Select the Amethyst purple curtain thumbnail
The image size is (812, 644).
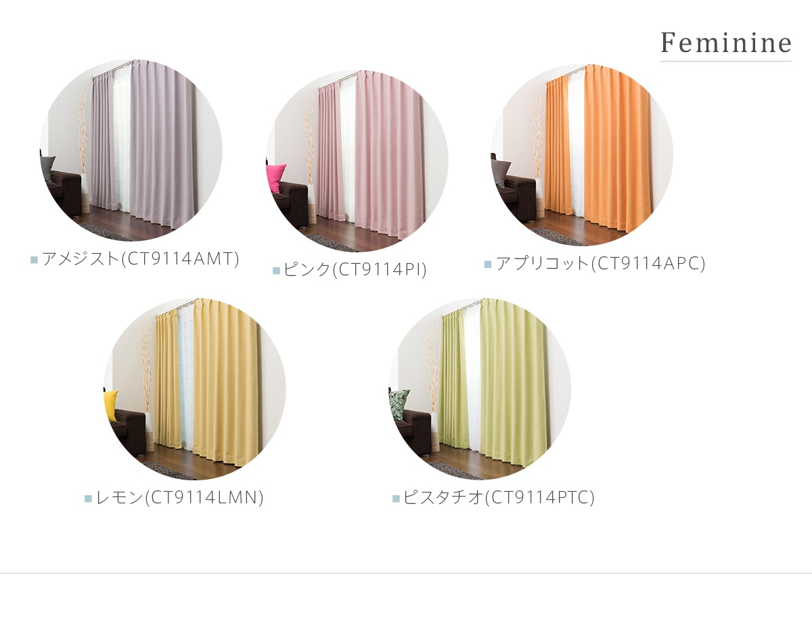[x=131, y=150]
